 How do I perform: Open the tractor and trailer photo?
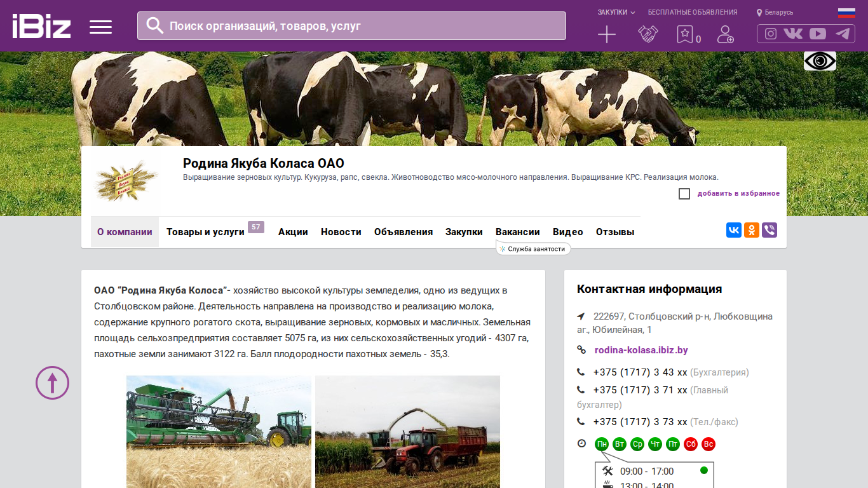407,431
